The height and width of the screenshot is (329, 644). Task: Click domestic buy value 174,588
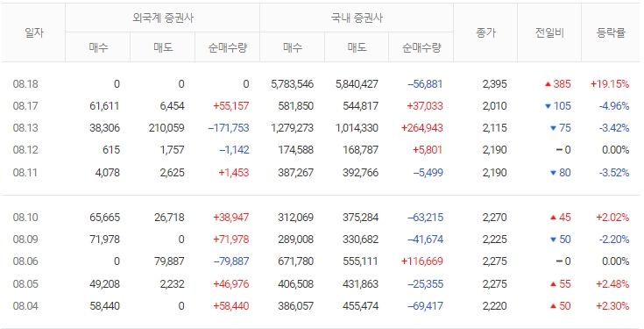point(296,150)
